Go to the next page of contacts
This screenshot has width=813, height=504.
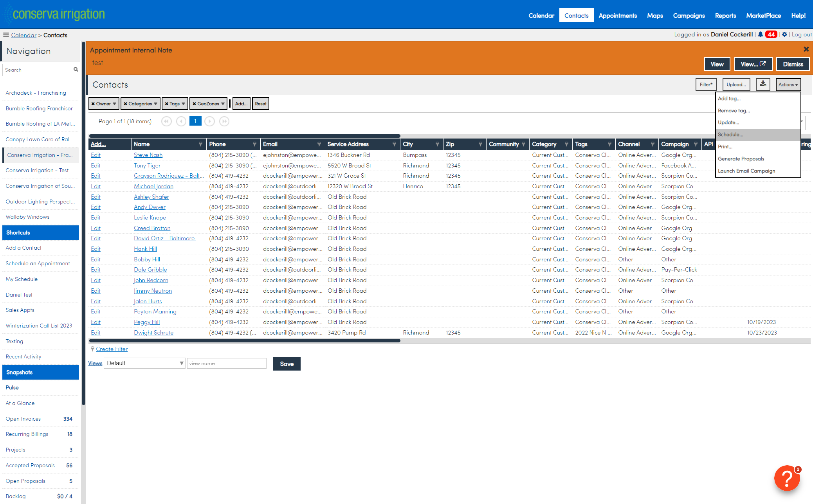click(210, 121)
